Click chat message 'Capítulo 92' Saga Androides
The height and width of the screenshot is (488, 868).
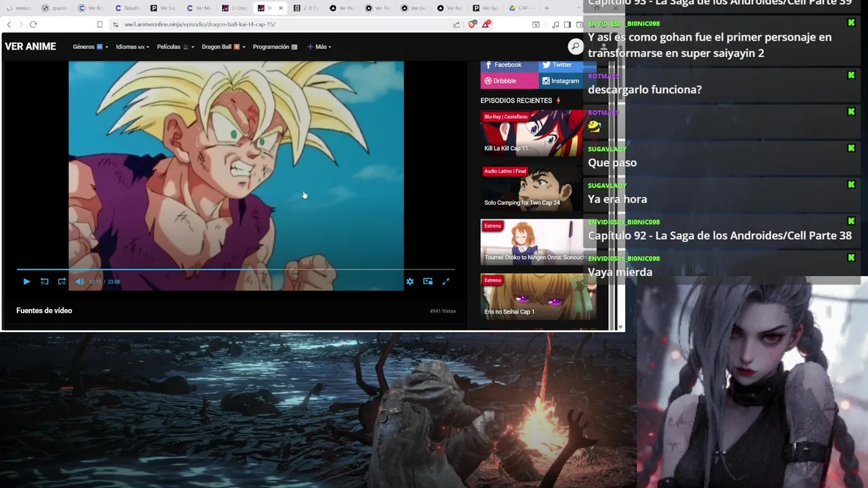tap(719, 236)
